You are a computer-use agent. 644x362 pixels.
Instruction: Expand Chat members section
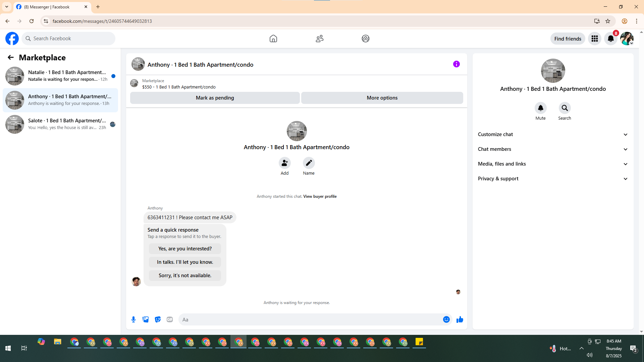click(553, 149)
